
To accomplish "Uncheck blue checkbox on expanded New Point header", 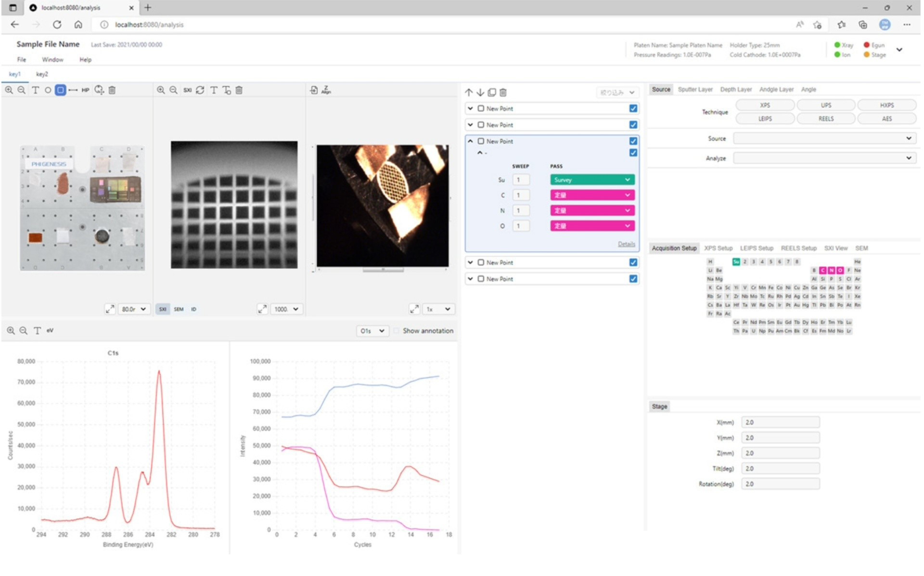I will click(x=633, y=141).
